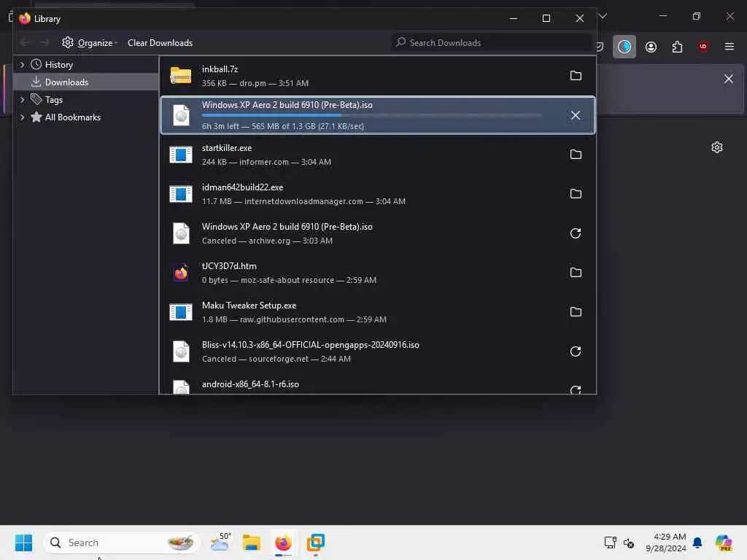The width and height of the screenshot is (747, 560).
Task: Open folder for idman642build22.exe
Action: (x=576, y=194)
